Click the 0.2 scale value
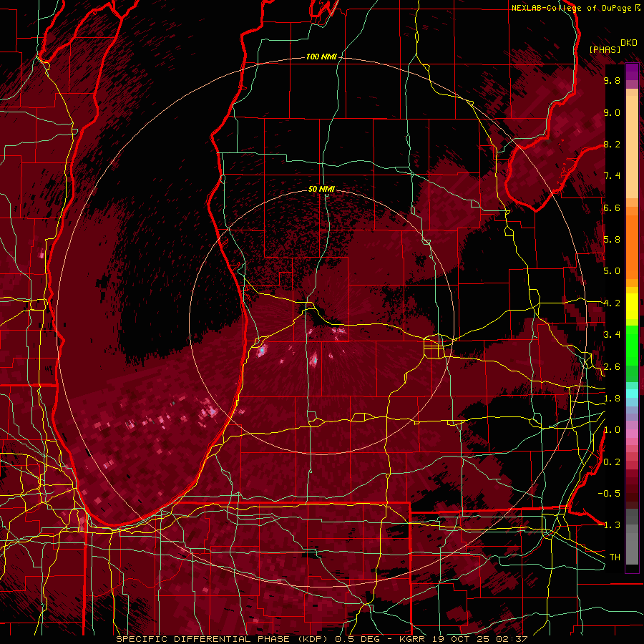The width and height of the screenshot is (644, 644). click(612, 462)
